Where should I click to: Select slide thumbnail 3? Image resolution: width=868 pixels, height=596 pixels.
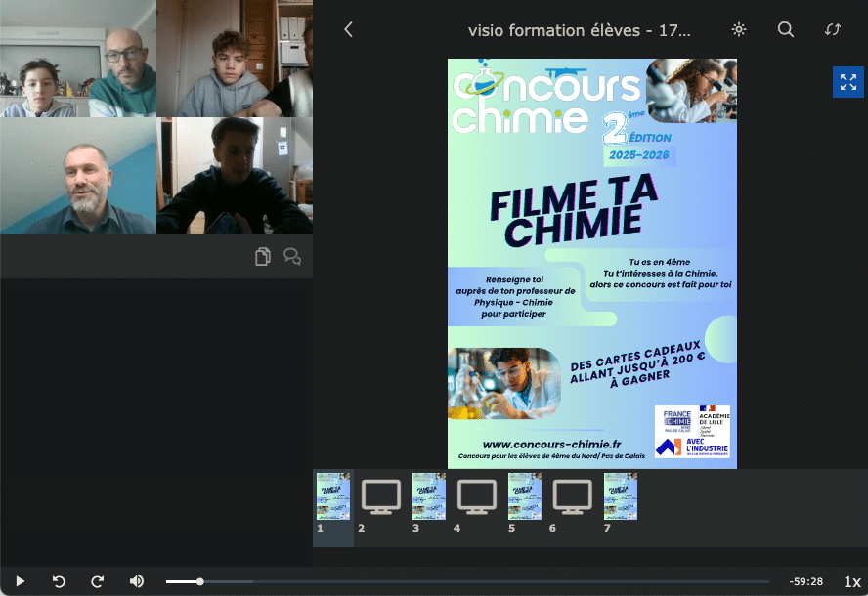[x=429, y=496]
